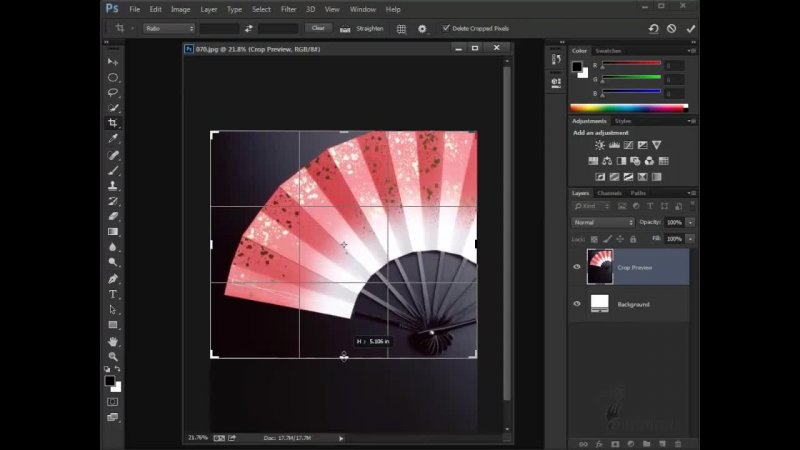800x450 pixels.
Task: Switch to the Channels tab
Action: [609, 193]
